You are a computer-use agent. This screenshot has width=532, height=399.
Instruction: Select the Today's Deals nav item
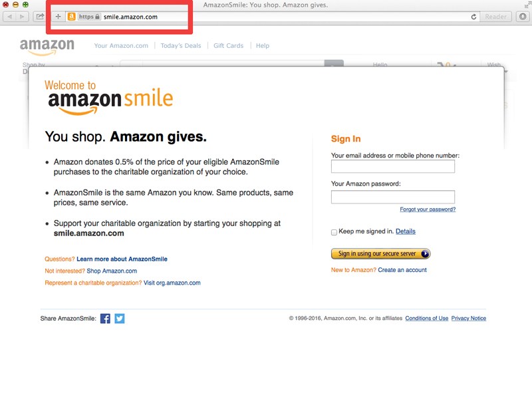[x=181, y=45]
